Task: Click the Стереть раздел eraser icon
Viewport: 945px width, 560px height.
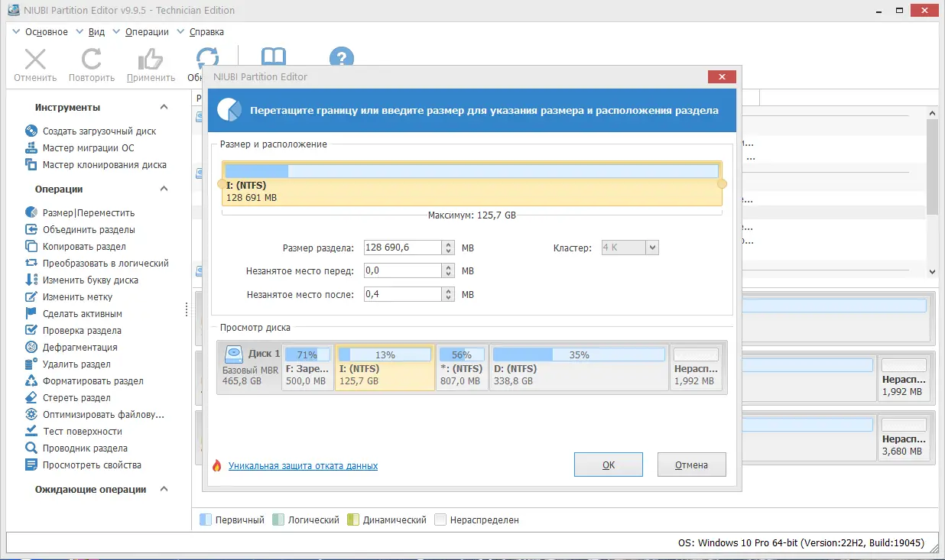Action: (31, 398)
